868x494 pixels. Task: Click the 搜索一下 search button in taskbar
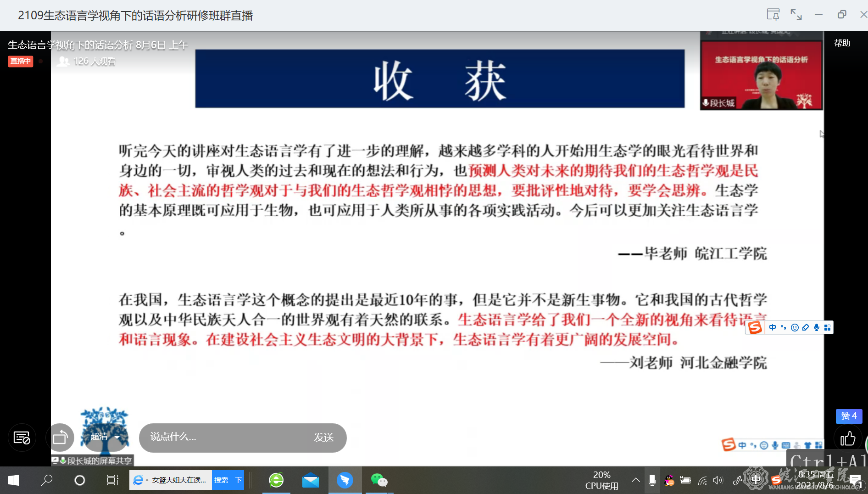click(x=228, y=480)
